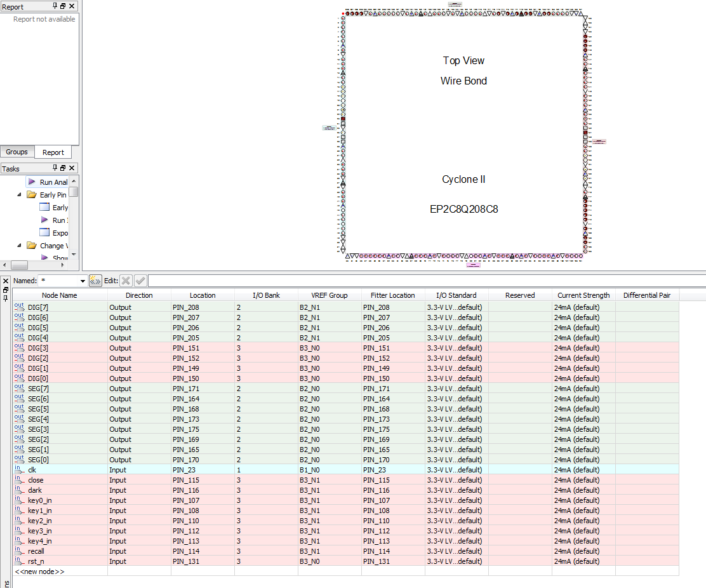Click the SEG[4] node name

point(38,419)
